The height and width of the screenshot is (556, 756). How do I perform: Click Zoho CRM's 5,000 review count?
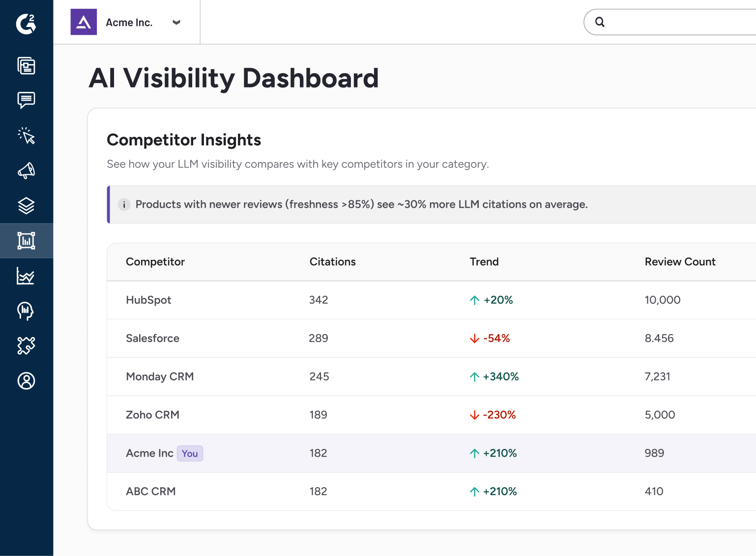tap(660, 415)
